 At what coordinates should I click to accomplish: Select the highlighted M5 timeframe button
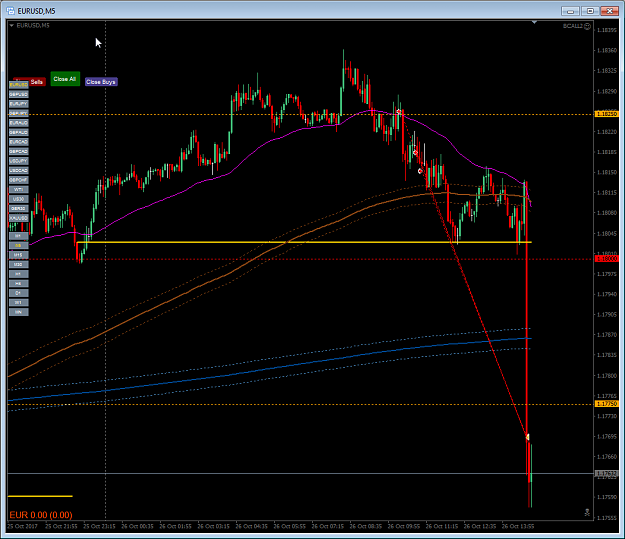tap(19, 246)
